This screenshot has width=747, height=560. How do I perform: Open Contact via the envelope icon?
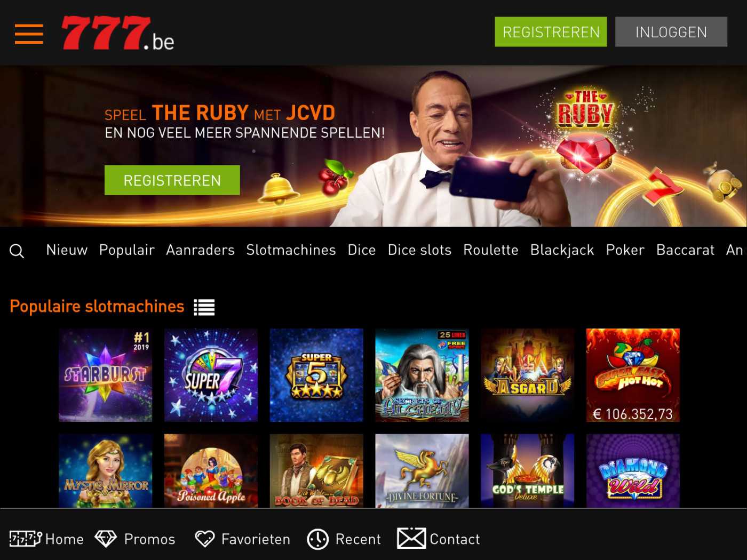439,539
